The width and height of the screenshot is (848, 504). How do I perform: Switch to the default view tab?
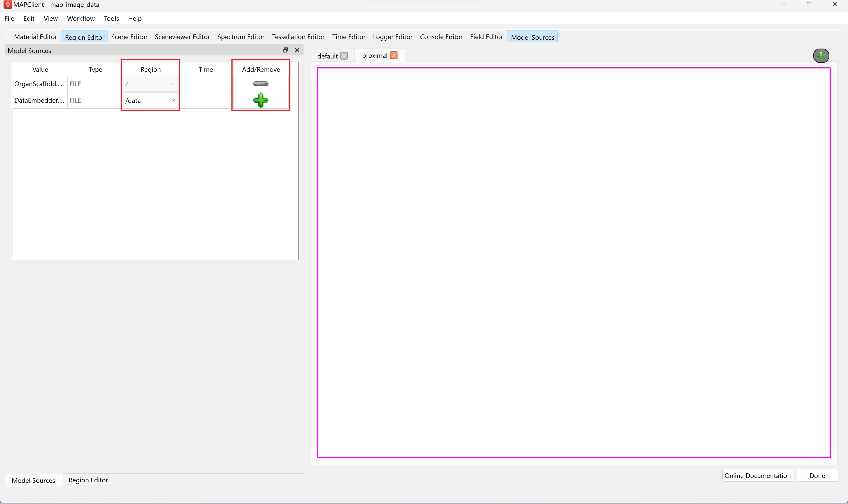point(327,56)
